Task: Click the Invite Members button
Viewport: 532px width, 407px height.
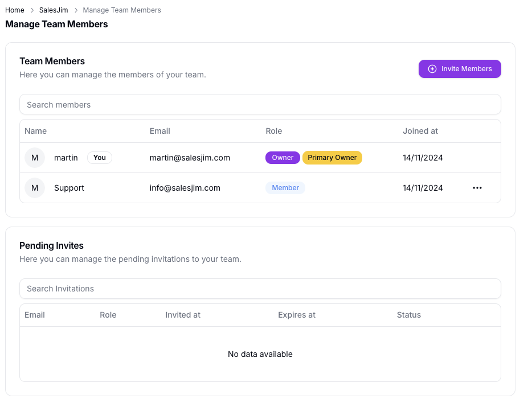Action: tap(459, 69)
